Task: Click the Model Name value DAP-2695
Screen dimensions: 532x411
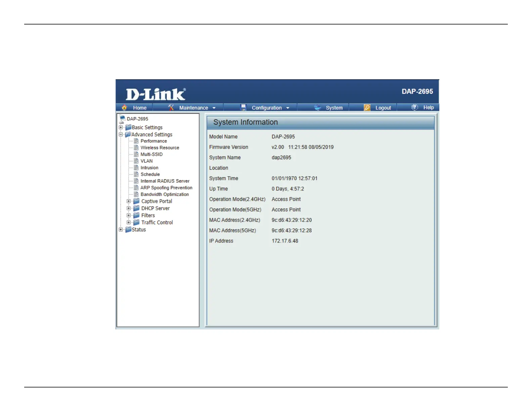Action: point(283,137)
